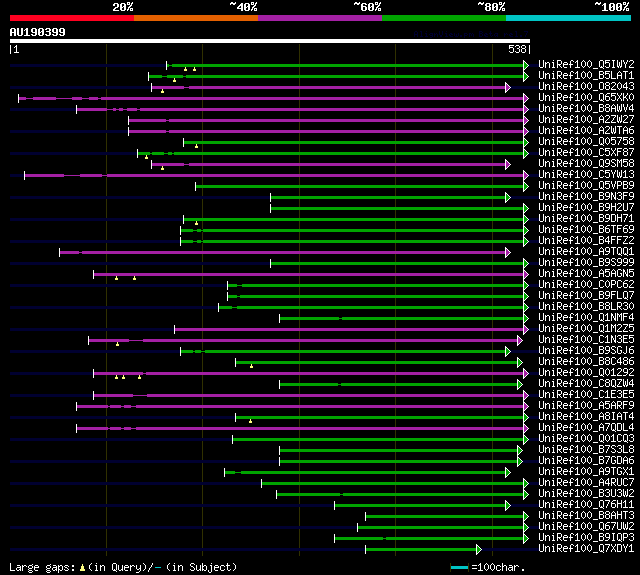Open hit UniRef100_B8AWV4
The height and width of the screenshot is (575, 640).
[586, 109]
